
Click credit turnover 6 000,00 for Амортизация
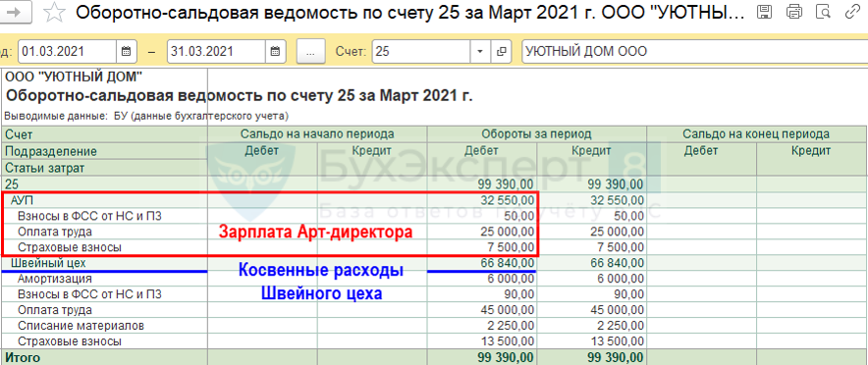click(591, 279)
